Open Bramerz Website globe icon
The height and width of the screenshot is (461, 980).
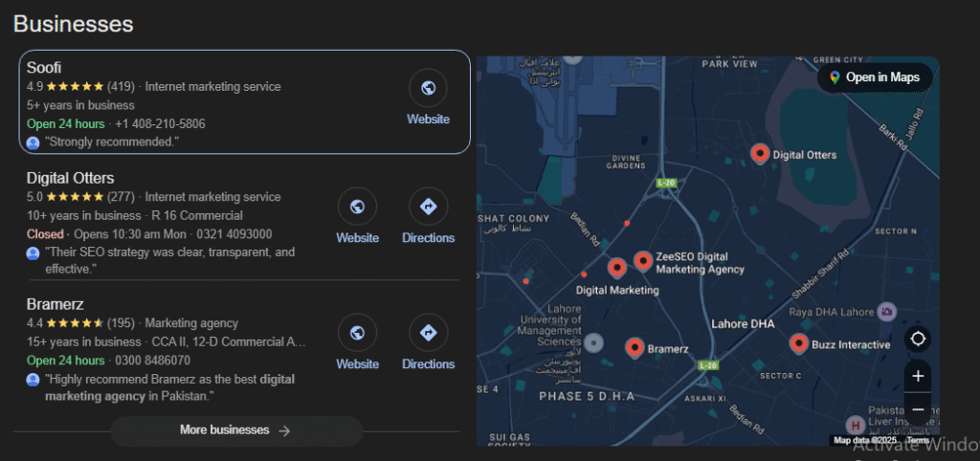[358, 333]
